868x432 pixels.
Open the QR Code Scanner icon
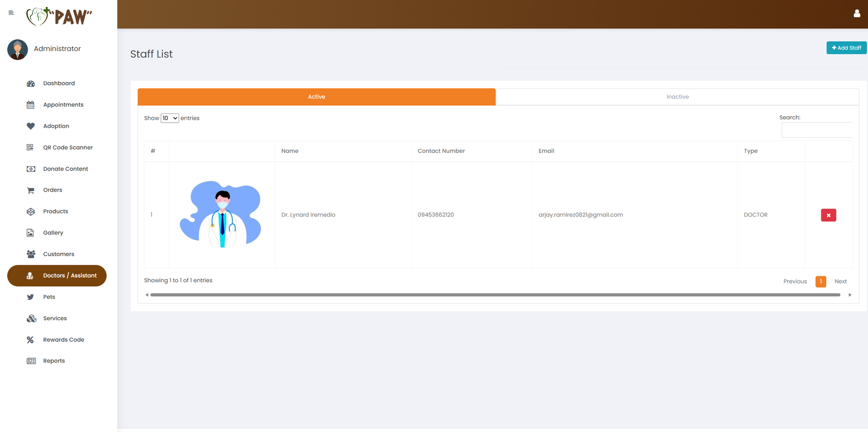(30, 148)
